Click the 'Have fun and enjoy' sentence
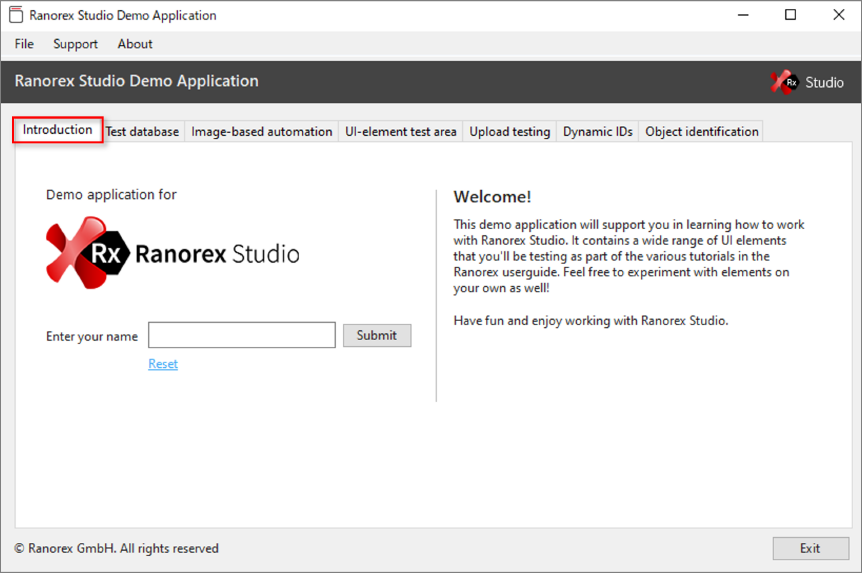The image size is (862, 573). 591,321
